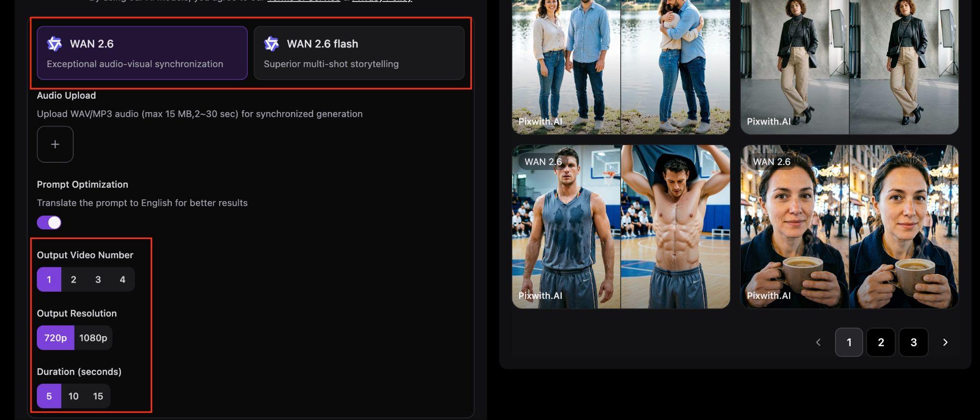The height and width of the screenshot is (420, 980).
Task: Toggle the Prompt Optimization switch
Action: point(49,223)
